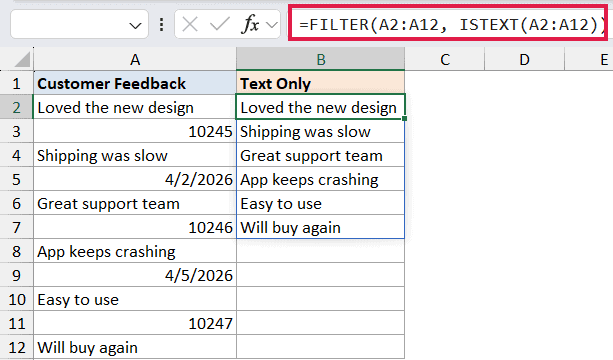Select column E header

click(589, 59)
